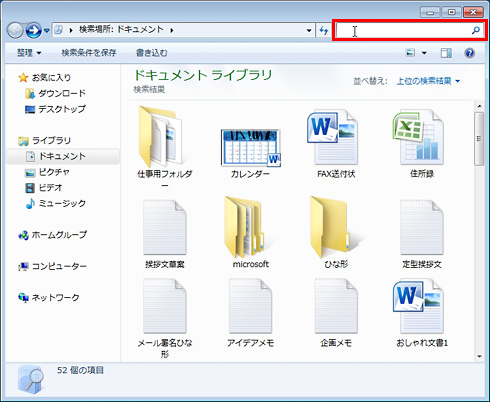Select FAX送付状 Word document icon
490x402 pixels.
click(332, 137)
